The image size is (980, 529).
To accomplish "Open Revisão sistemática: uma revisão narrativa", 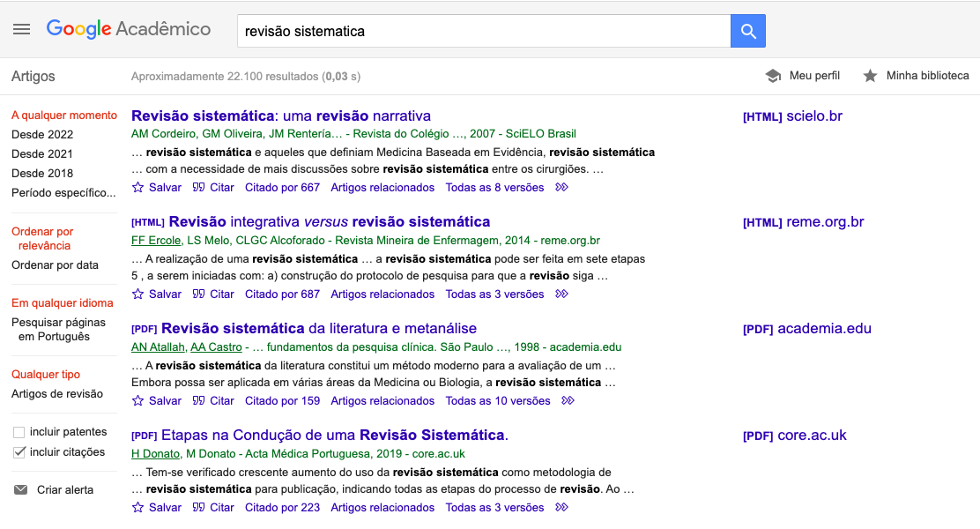I will click(280, 115).
